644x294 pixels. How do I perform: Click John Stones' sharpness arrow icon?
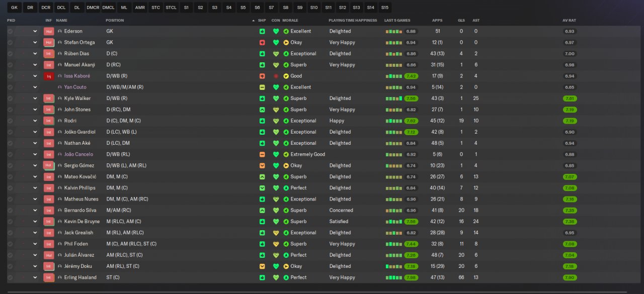point(262,110)
